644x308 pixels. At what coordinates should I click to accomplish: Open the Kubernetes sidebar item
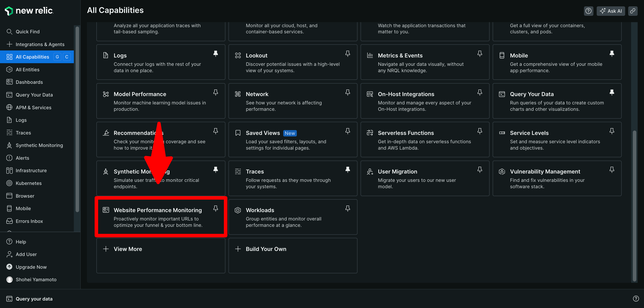(28, 183)
